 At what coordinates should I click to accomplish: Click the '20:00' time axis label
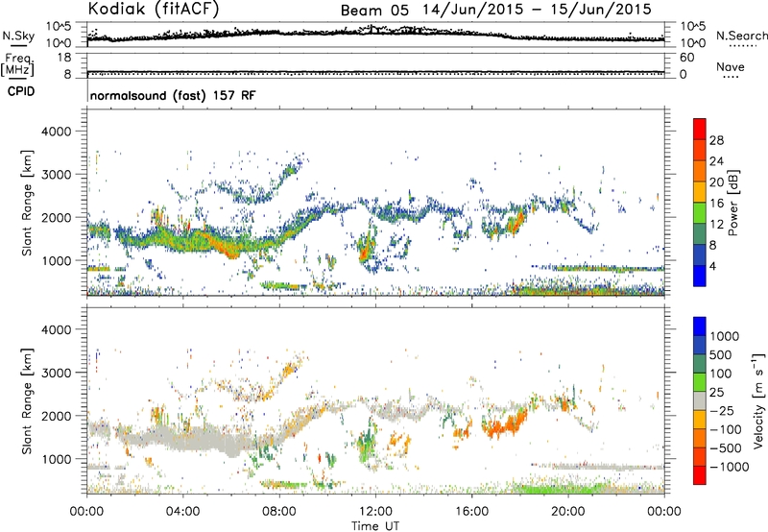(567, 512)
